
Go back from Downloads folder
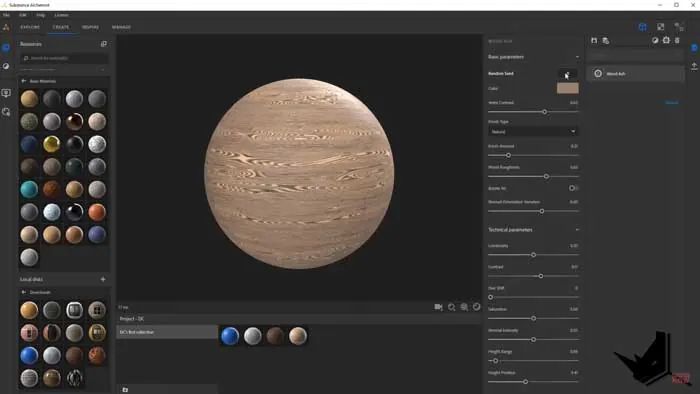(x=24, y=292)
